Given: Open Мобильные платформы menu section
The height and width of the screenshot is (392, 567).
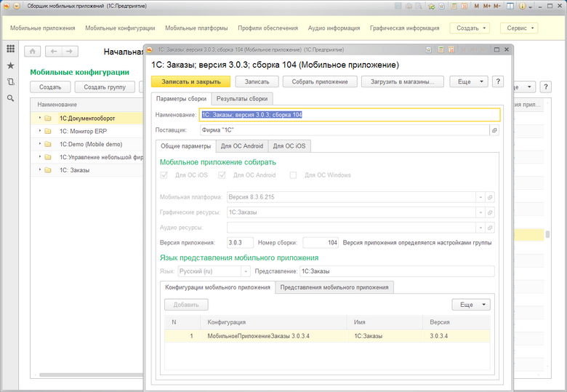Looking at the screenshot, I should coord(196,28).
